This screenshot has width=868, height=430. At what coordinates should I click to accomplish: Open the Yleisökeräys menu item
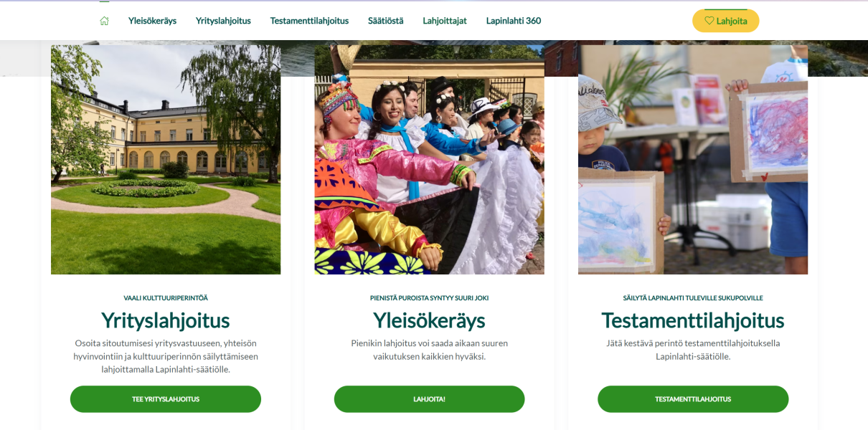pos(152,21)
